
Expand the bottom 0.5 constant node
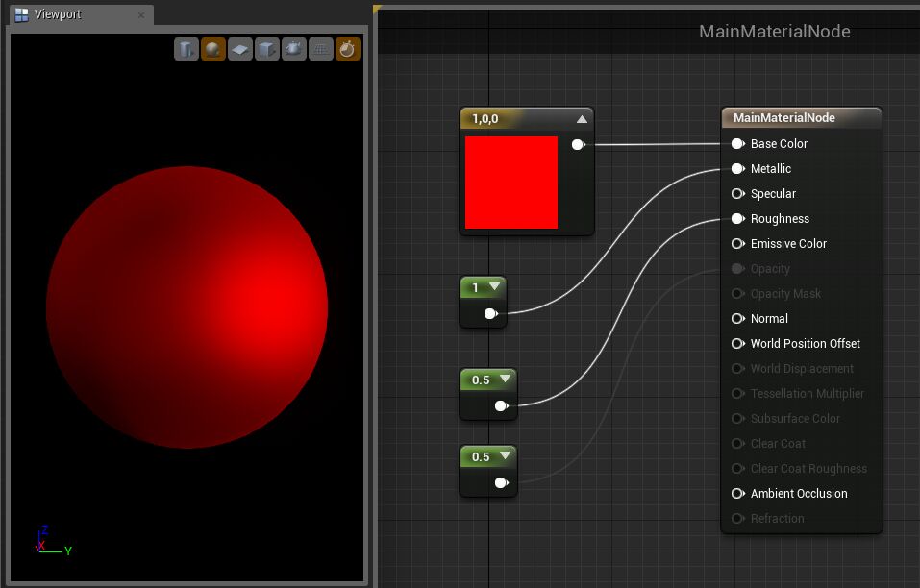point(506,455)
